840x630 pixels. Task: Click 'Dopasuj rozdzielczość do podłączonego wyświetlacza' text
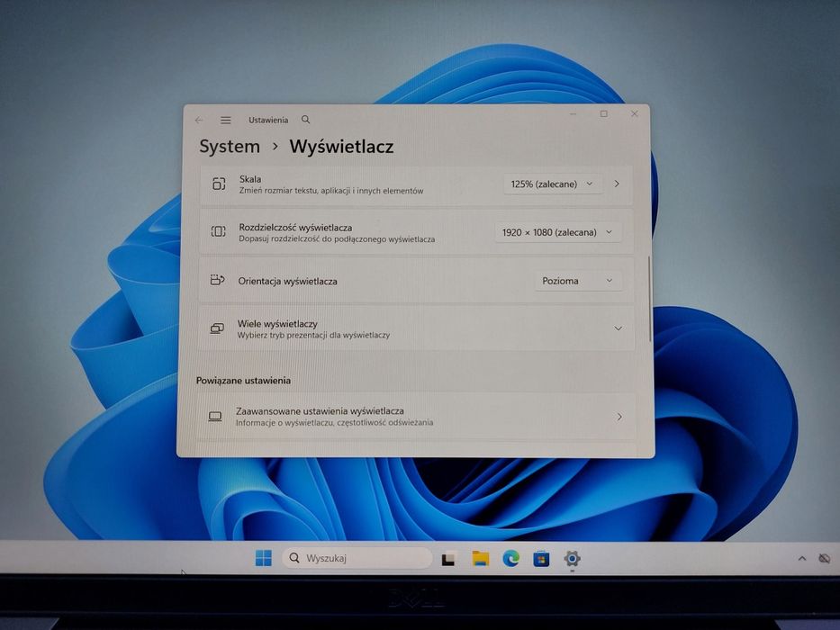tap(337, 238)
